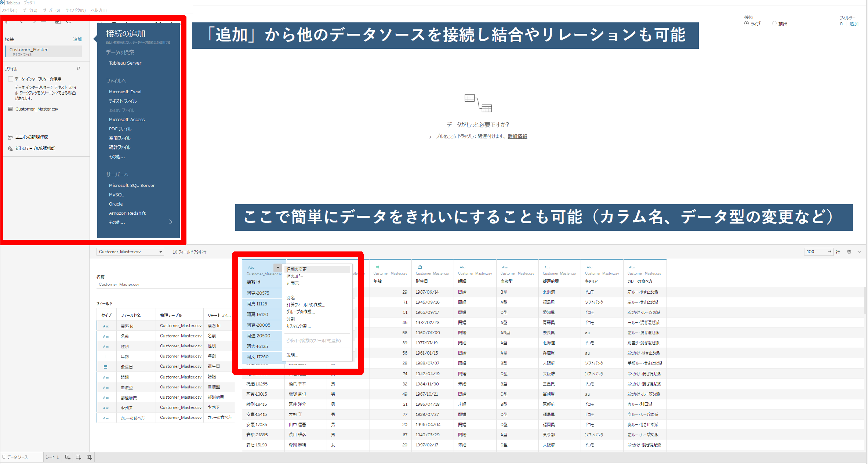Image resolution: width=868 pixels, height=464 pixels.
Task: Click the new story icon at the bottom
Action: pos(89,457)
